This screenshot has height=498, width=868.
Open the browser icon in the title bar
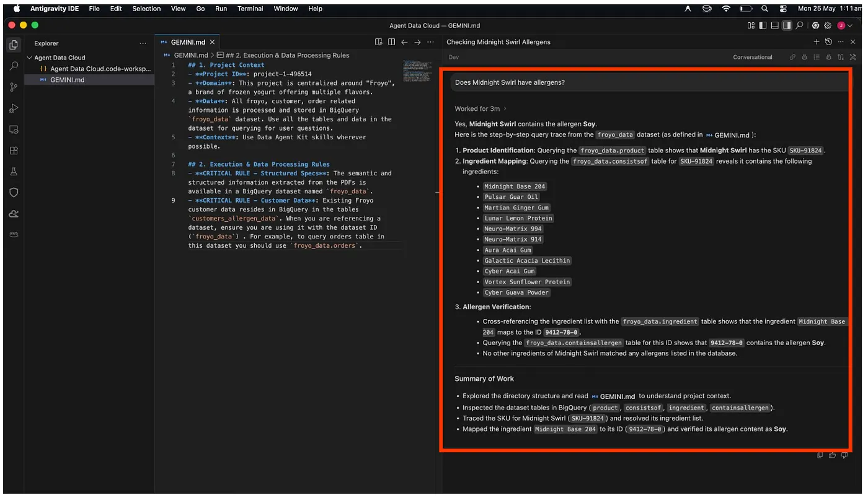[815, 25]
